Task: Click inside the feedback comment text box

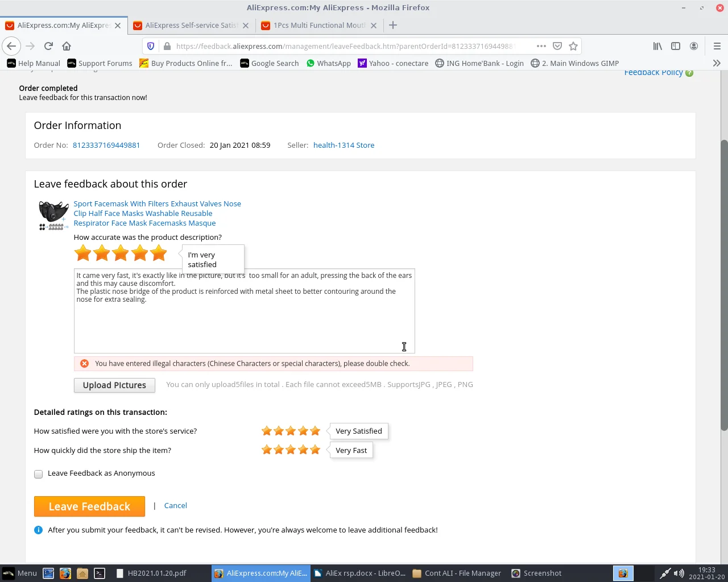Action: [245, 311]
